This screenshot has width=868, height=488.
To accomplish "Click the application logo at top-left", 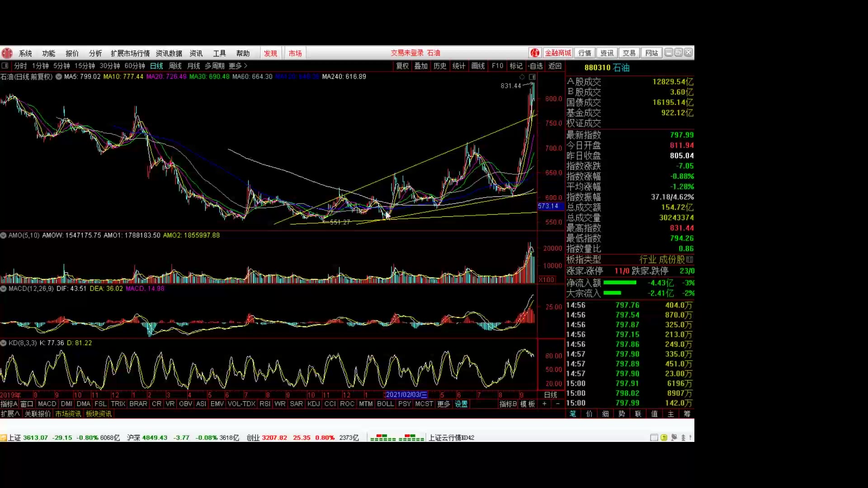I will coord(7,53).
